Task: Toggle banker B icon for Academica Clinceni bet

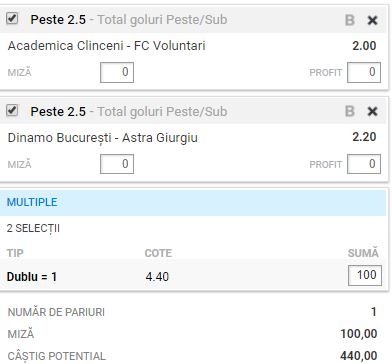Action: (x=349, y=20)
